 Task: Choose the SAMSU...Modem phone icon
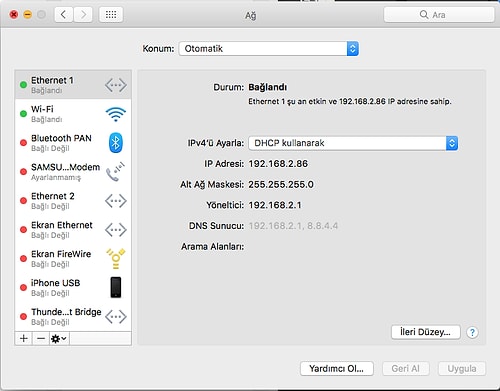point(115,172)
